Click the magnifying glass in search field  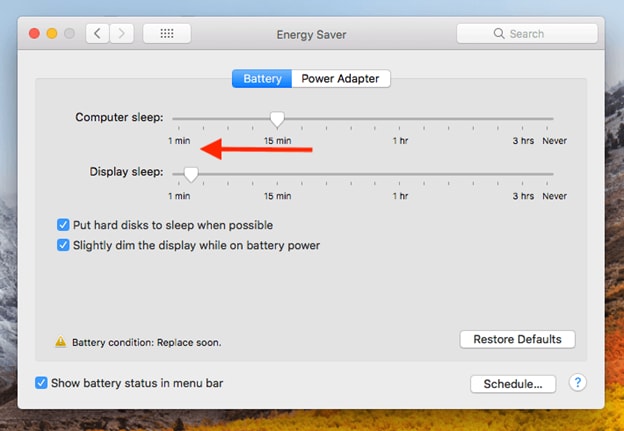499,33
